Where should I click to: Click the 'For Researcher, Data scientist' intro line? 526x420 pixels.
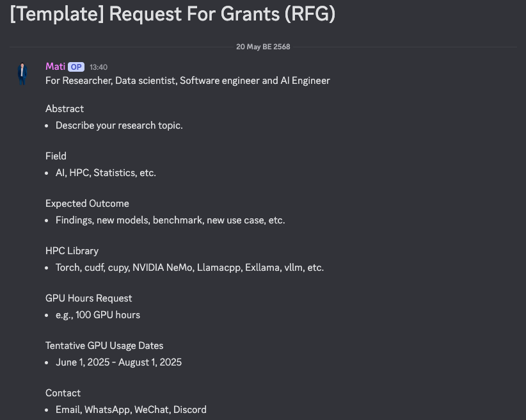tap(187, 81)
